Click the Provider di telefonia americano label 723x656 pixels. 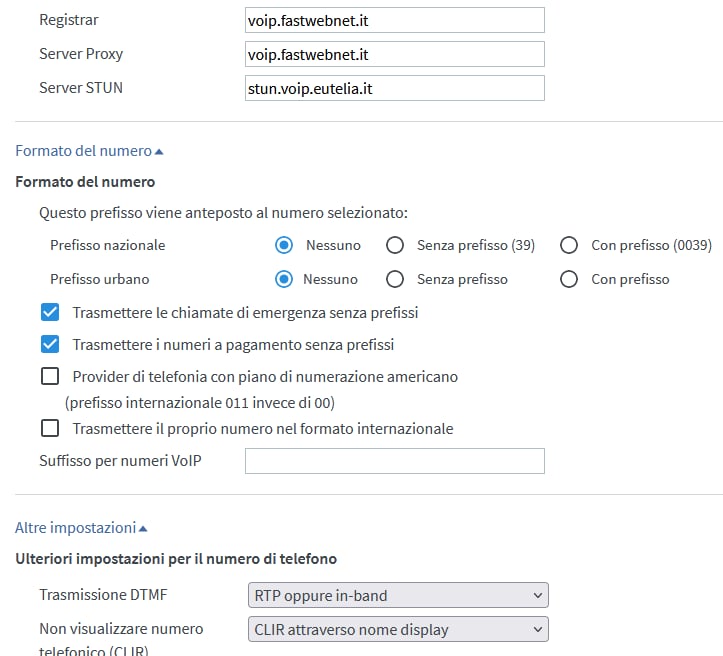[265, 390]
